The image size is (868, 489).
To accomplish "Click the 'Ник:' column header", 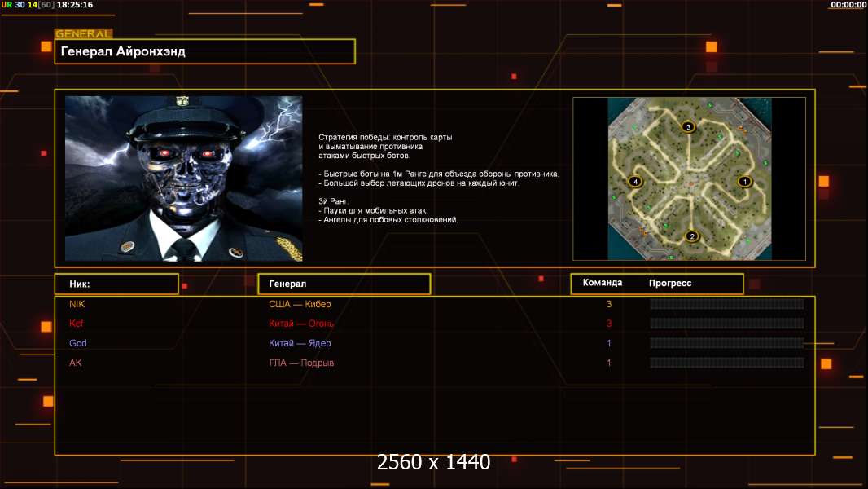I will (x=116, y=284).
